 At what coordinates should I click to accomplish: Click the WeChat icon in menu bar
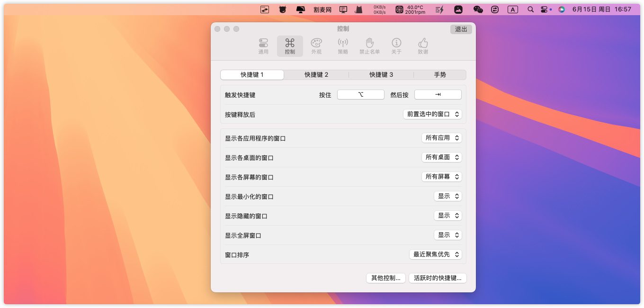click(478, 9)
